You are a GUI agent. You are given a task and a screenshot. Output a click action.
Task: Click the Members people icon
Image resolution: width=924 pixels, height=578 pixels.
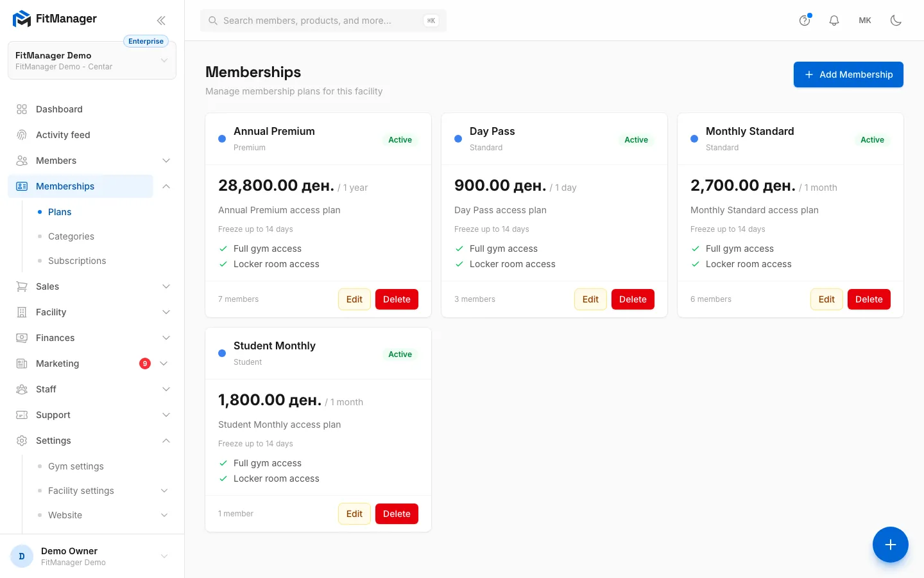coord(22,161)
